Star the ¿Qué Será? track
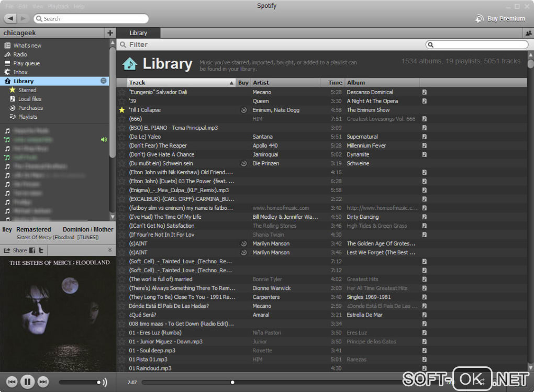 [x=121, y=315]
